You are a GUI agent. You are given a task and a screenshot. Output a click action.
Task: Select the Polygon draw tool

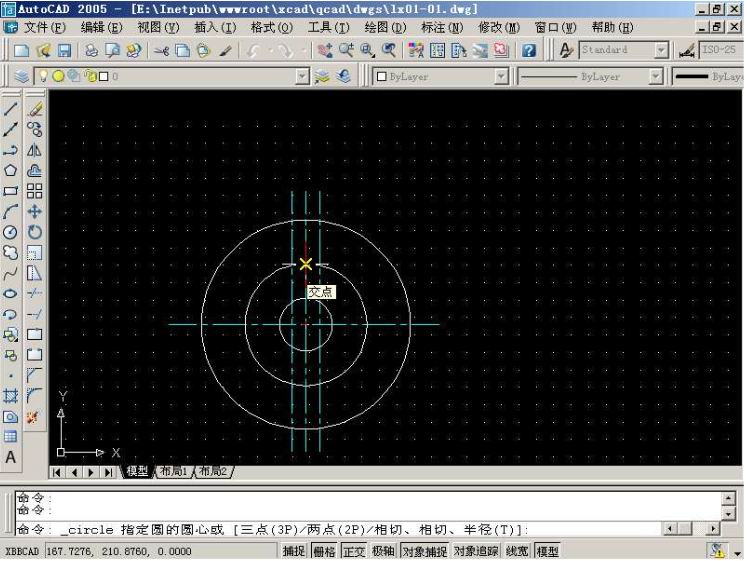point(10,170)
